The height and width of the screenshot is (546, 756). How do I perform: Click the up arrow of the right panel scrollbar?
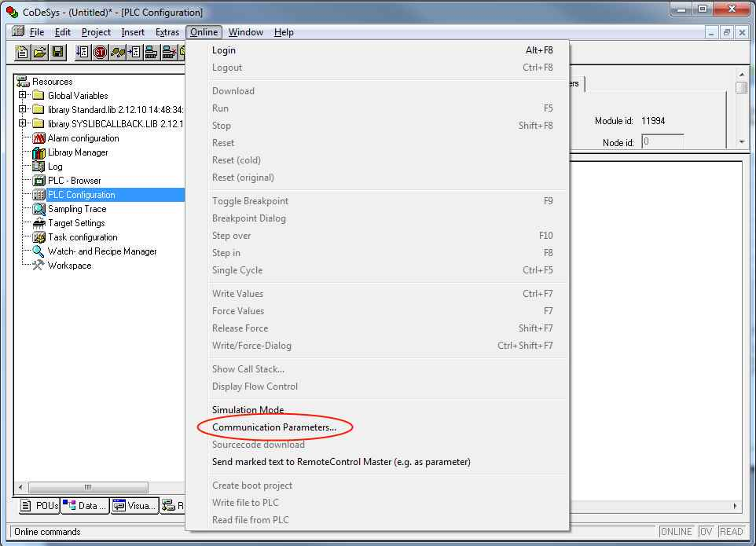click(x=742, y=75)
